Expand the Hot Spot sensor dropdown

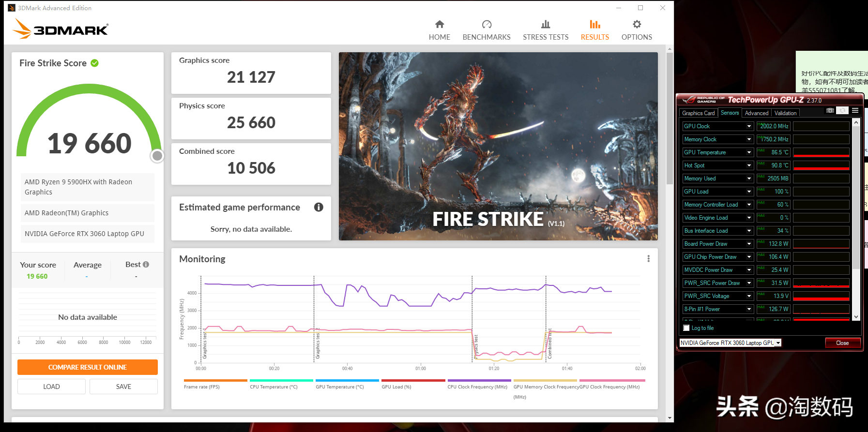(749, 165)
